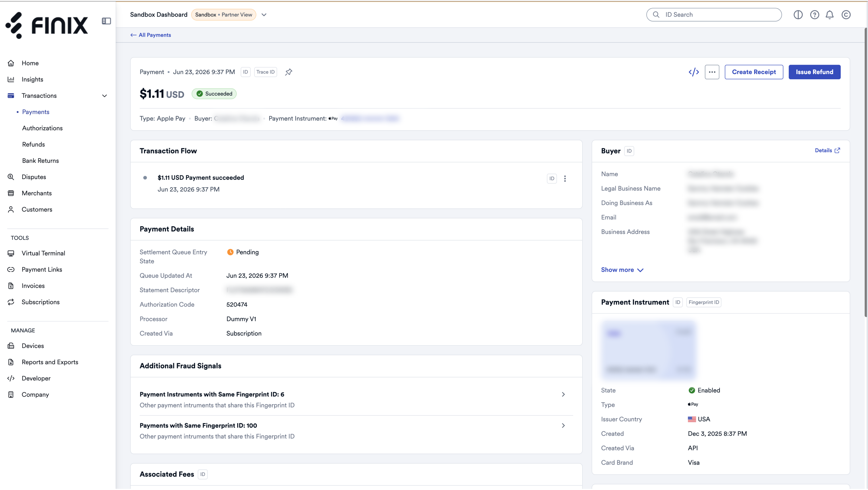The width and height of the screenshot is (868, 490).
Task: Toggle the dark/light theme icon
Action: pyautogui.click(x=798, y=15)
